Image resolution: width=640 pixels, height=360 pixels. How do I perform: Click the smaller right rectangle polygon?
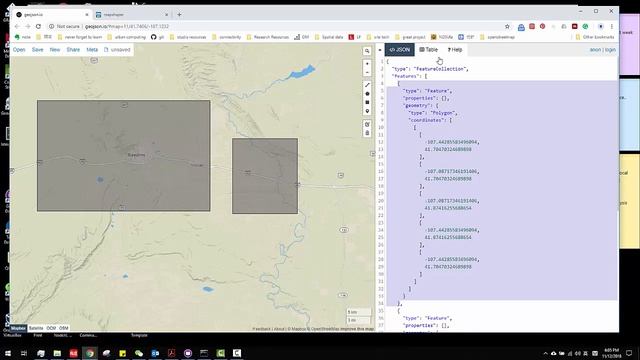(265, 176)
